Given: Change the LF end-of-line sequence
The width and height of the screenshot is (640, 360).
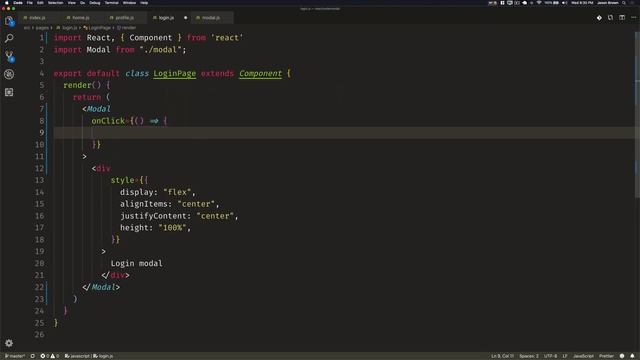Looking at the screenshot, I should click(x=565, y=356).
